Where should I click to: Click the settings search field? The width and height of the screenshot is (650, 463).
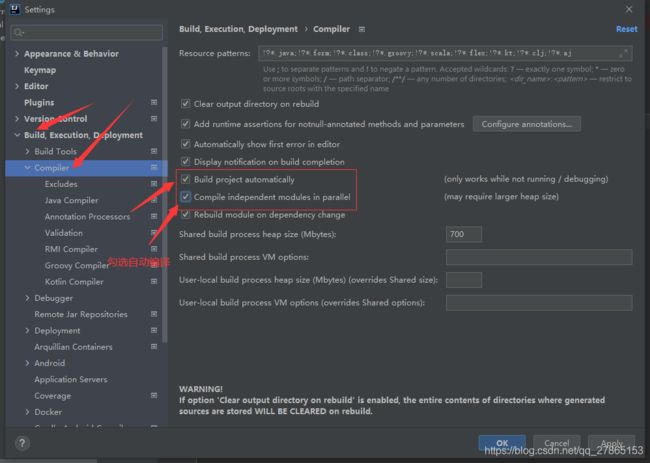87,32
